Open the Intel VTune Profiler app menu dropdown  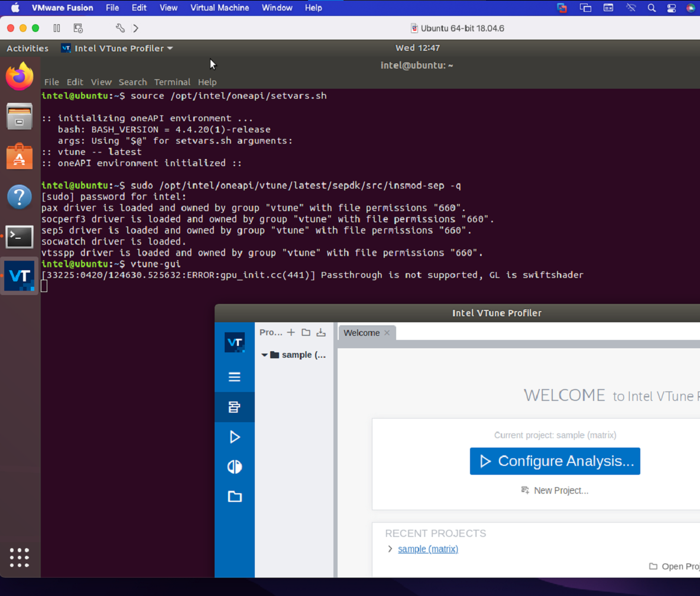point(169,48)
